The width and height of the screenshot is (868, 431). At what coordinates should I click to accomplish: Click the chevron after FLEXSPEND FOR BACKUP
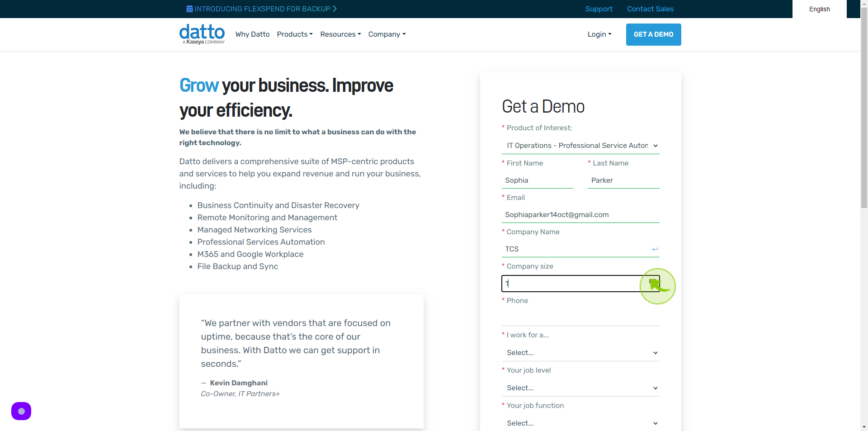coord(335,9)
